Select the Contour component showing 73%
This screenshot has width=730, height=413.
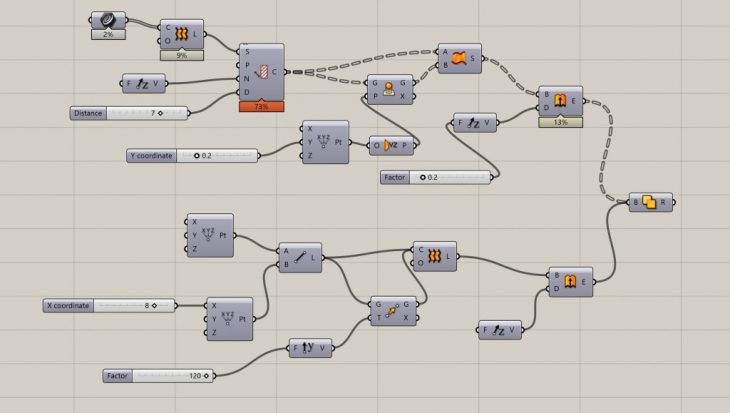[262, 71]
